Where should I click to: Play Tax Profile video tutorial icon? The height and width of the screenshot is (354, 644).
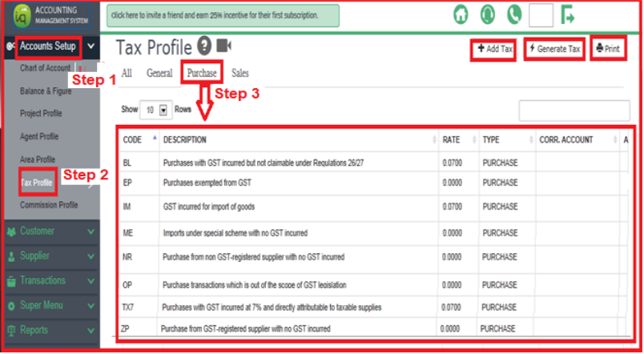coord(223,46)
